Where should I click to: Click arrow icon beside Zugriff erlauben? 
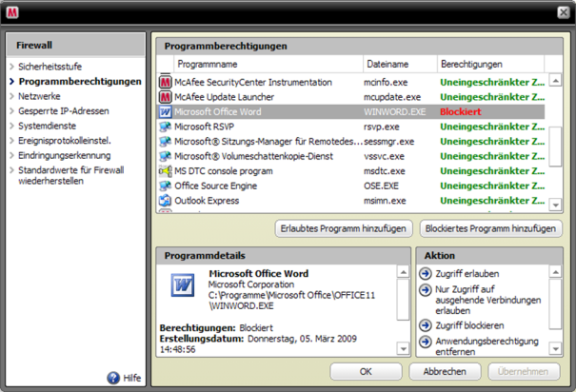pyautogui.click(x=426, y=274)
